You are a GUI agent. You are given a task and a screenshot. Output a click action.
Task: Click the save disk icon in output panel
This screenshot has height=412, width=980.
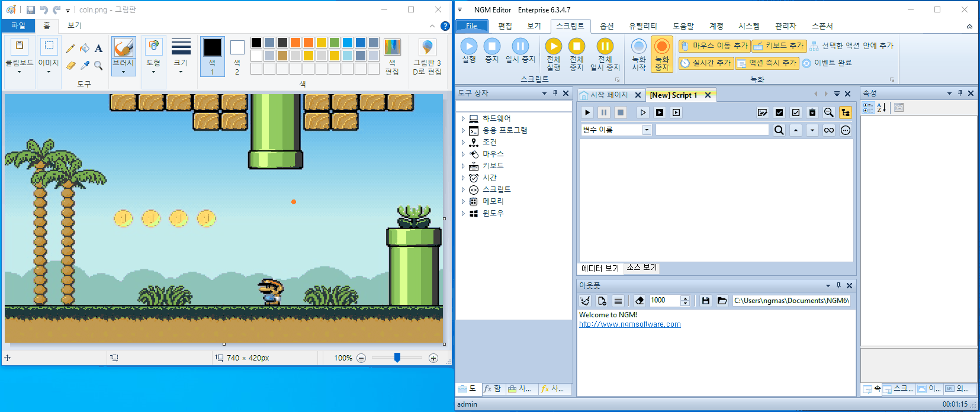coord(706,301)
